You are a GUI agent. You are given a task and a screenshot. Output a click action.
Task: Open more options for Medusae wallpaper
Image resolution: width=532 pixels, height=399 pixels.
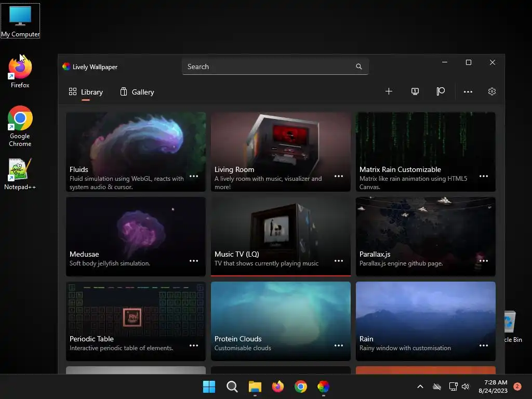coord(194,261)
